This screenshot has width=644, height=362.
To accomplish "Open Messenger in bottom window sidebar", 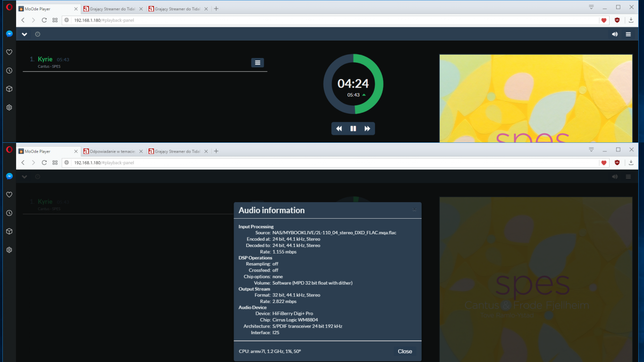I will (9, 176).
